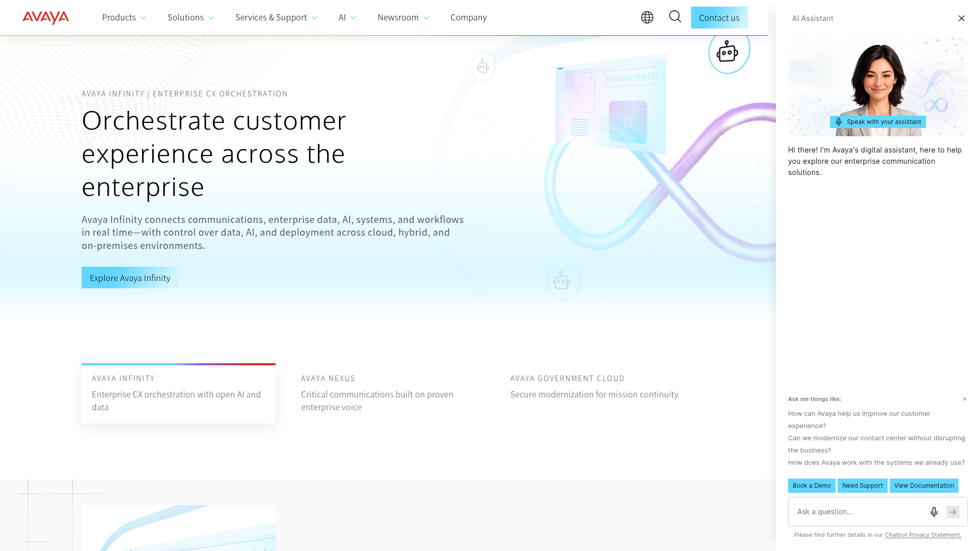
Task: Expand the Solutions dropdown chevron
Action: 211,18
